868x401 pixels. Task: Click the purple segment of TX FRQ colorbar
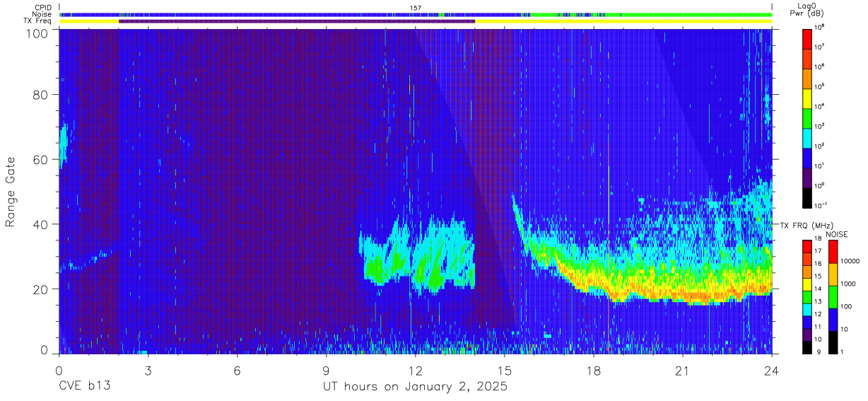click(807, 335)
